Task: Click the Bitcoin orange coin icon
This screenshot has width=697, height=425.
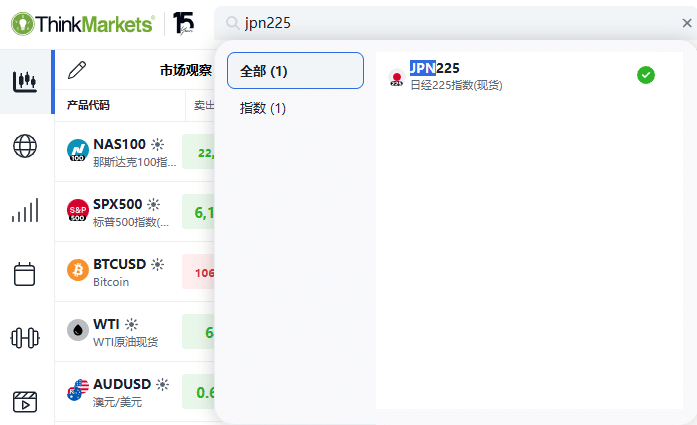Action: point(78,270)
